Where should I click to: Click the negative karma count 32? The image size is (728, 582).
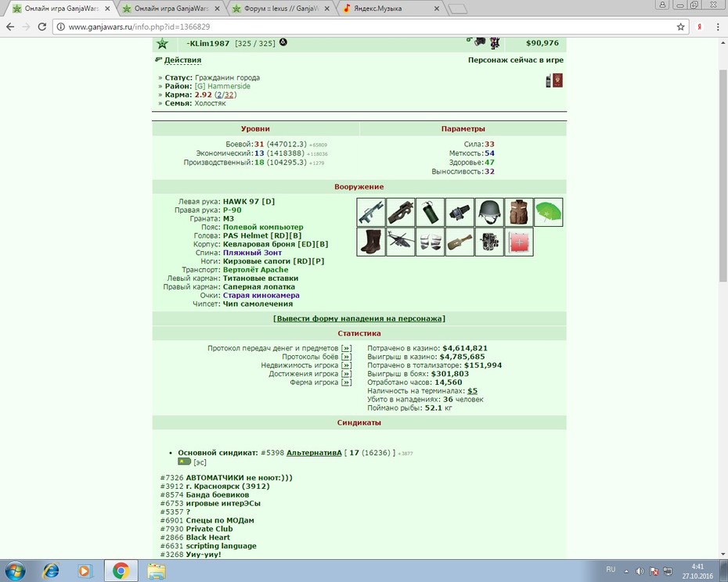(x=229, y=95)
